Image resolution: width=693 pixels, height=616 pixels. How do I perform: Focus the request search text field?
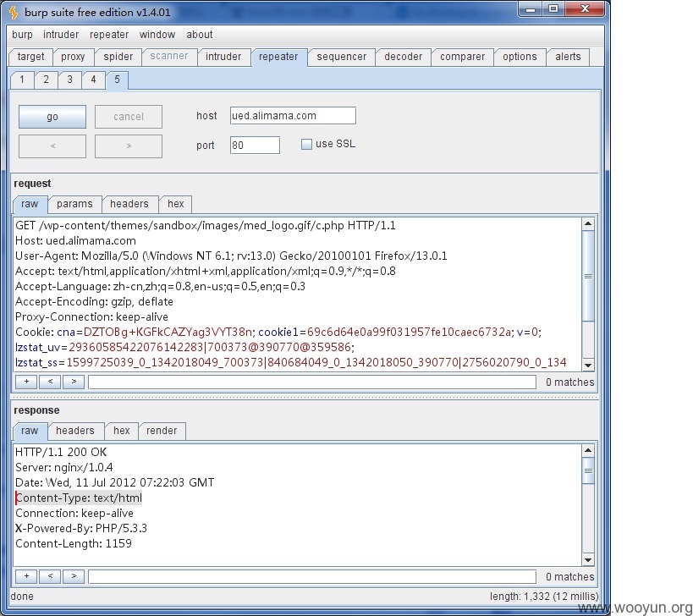pyautogui.click(x=312, y=382)
